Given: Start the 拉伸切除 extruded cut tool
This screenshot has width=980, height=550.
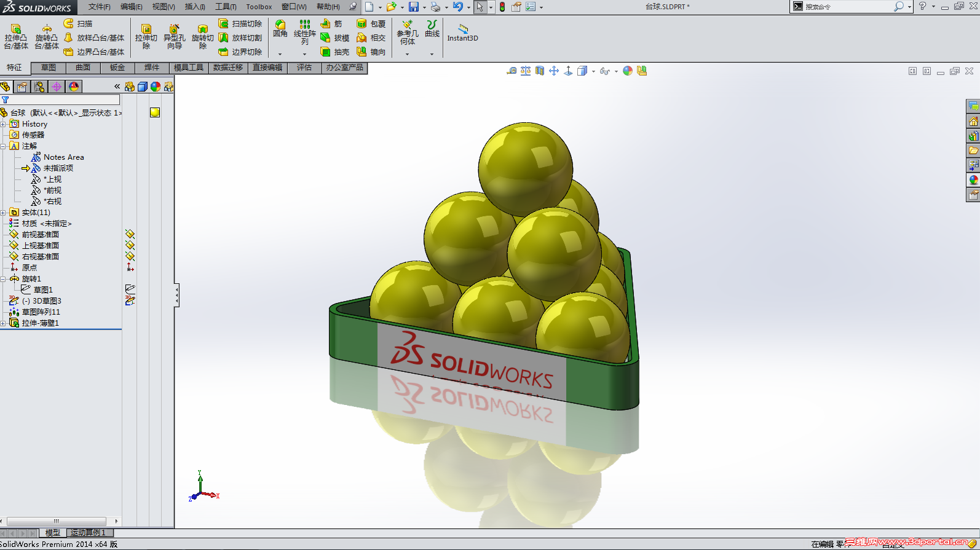Looking at the screenshot, I should pos(146,37).
